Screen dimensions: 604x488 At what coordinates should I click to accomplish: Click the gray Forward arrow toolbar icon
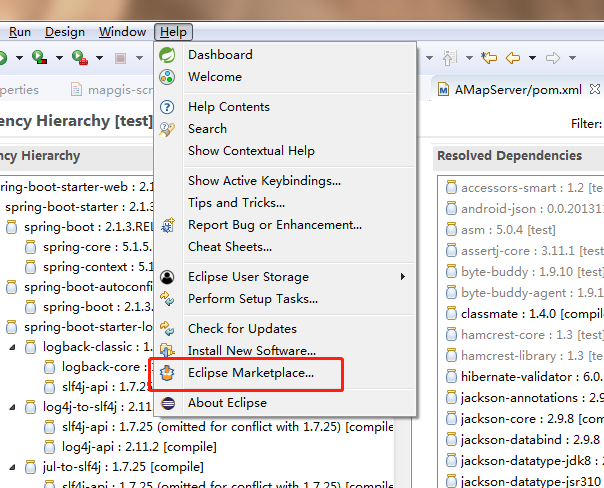[x=553, y=58]
